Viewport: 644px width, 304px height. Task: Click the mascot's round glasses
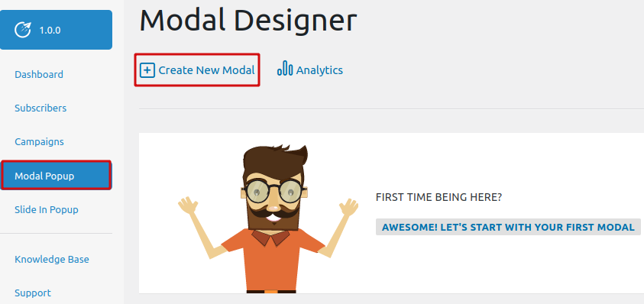pos(274,190)
